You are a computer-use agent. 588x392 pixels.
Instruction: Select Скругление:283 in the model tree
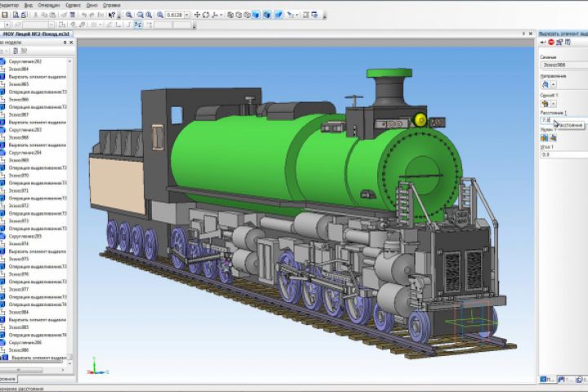[25, 130]
